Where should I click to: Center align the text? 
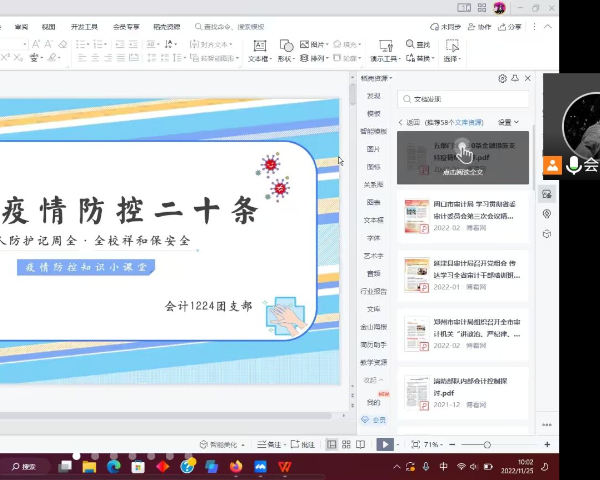tap(95, 58)
